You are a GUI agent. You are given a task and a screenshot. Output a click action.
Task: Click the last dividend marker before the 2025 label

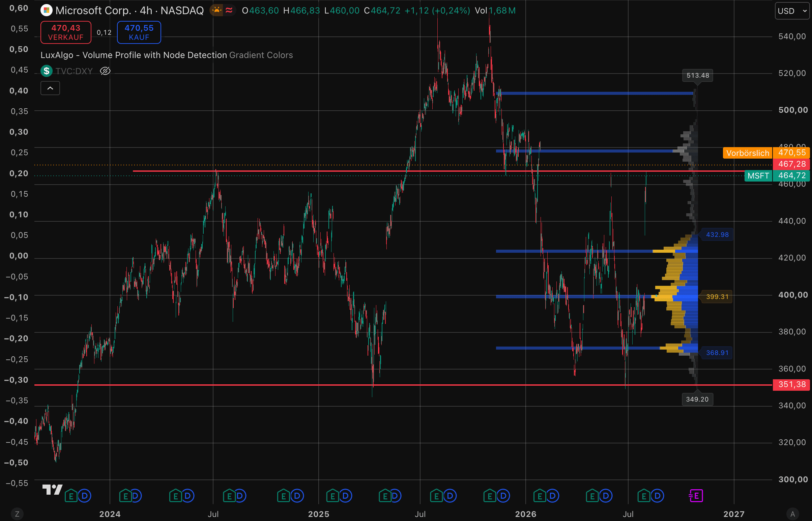(x=297, y=496)
